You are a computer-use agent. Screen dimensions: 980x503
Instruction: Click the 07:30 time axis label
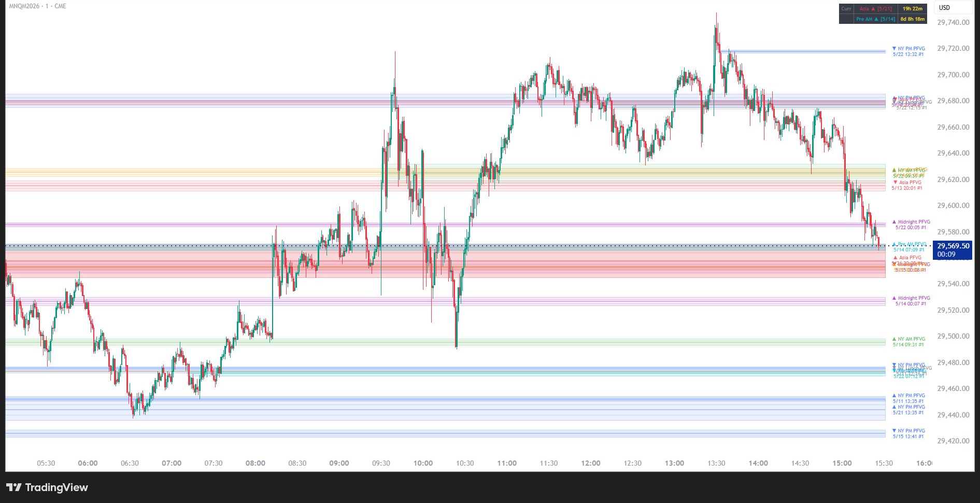tap(214, 463)
